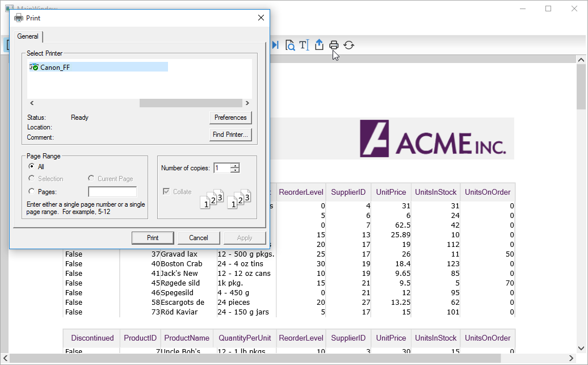Select the All page range option
This screenshot has height=365, width=588.
click(32, 167)
